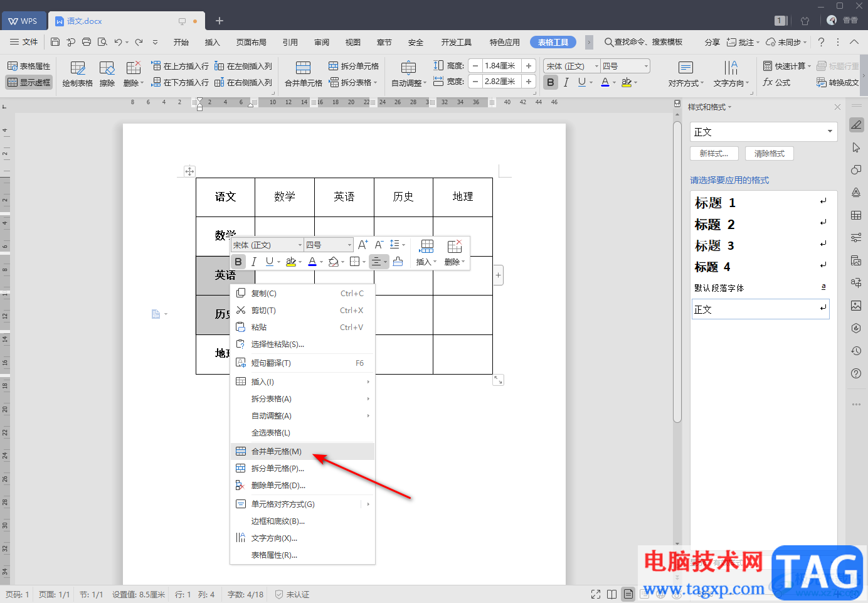Toggle Show Gridlines (显示虚框)
Screen dimensions: 868x603
[x=29, y=82]
